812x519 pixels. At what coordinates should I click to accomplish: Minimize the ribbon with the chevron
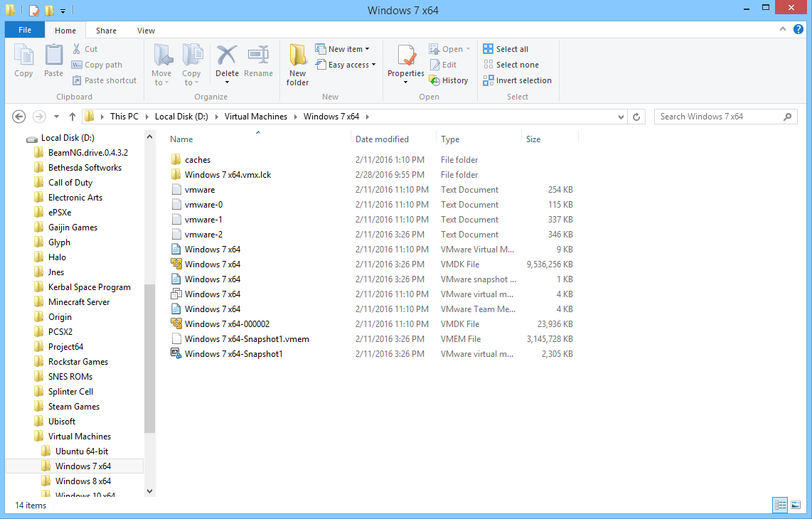tap(782, 30)
